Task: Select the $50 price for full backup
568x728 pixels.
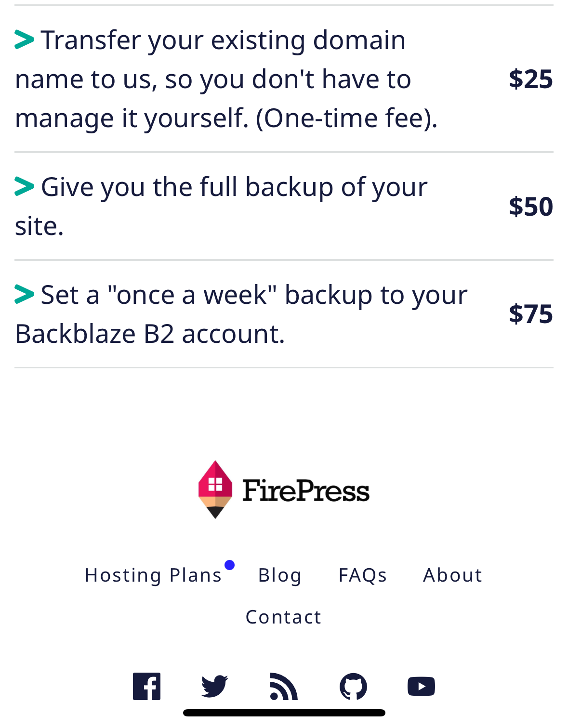Action: click(531, 206)
